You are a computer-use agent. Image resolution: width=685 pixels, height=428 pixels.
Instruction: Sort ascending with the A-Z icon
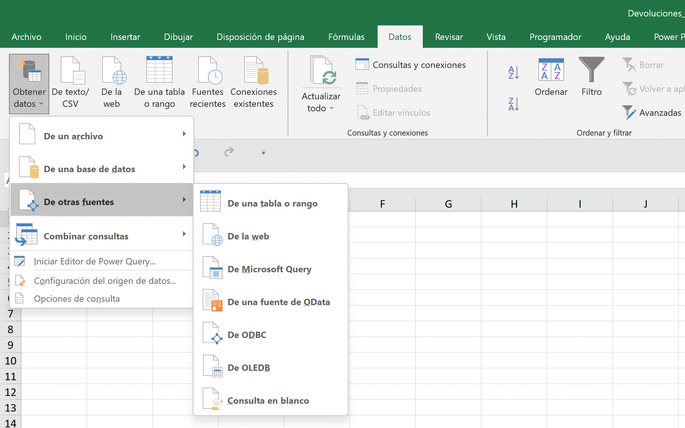(513, 72)
